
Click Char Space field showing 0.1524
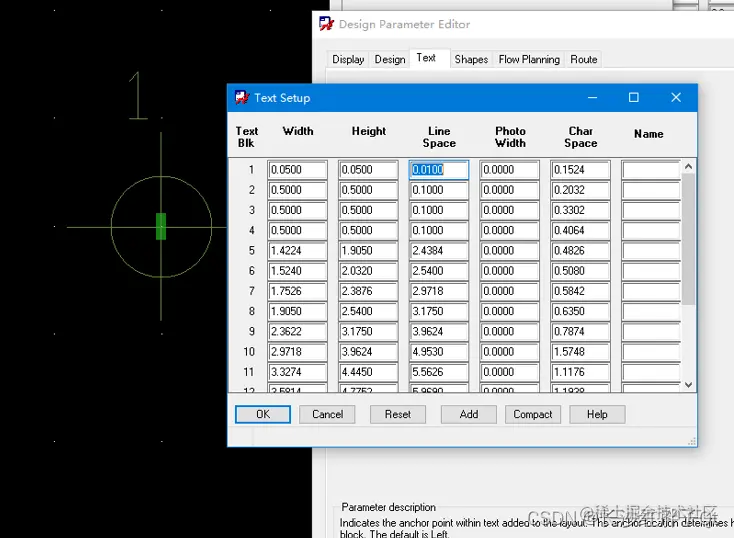[x=580, y=170]
